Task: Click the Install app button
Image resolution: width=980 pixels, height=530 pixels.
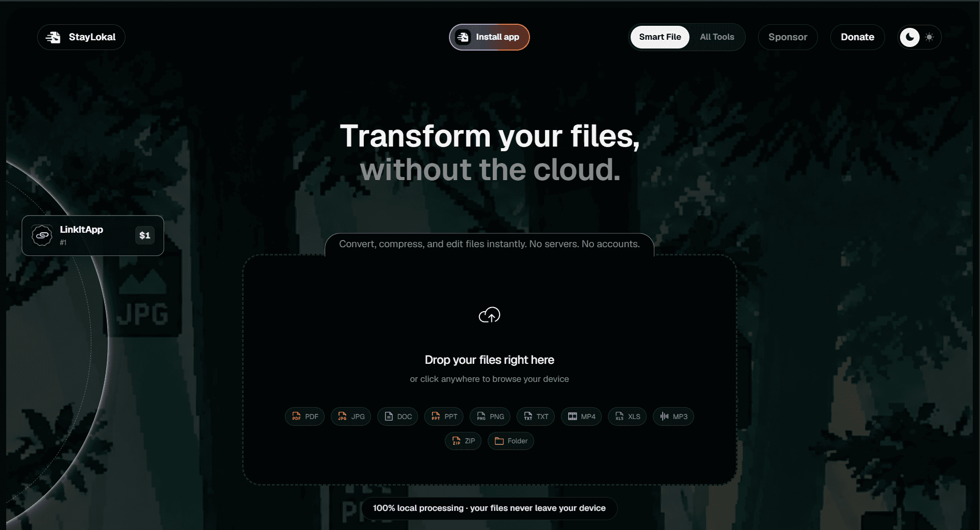Action: click(489, 37)
